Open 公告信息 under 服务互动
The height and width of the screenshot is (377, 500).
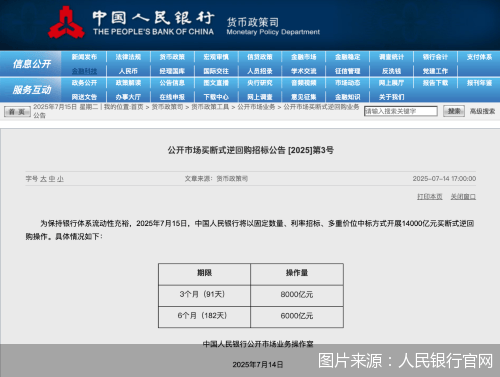coord(172,83)
